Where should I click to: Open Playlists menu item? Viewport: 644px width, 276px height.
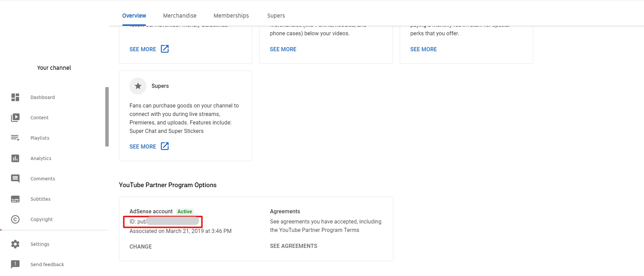40,138
